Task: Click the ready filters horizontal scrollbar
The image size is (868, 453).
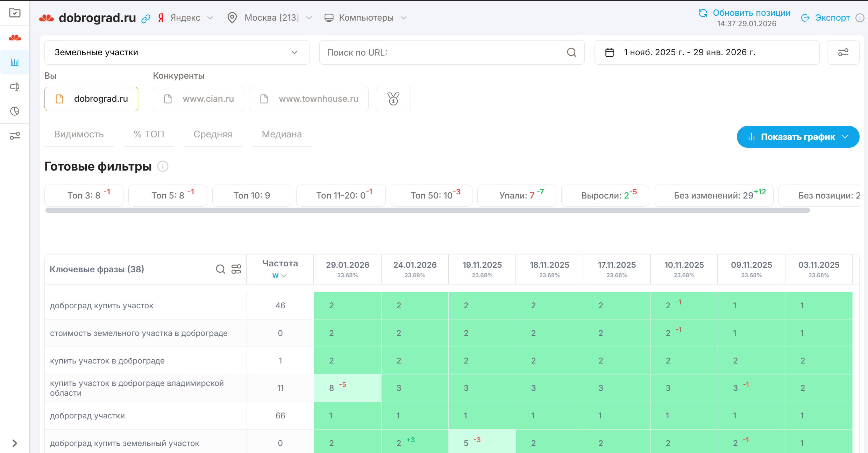Action: pyautogui.click(x=427, y=210)
